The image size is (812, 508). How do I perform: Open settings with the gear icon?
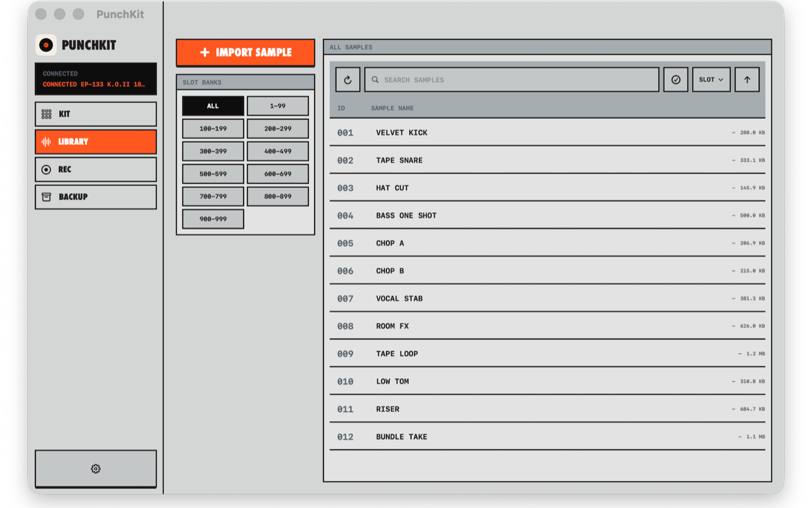click(x=96, y=469)
